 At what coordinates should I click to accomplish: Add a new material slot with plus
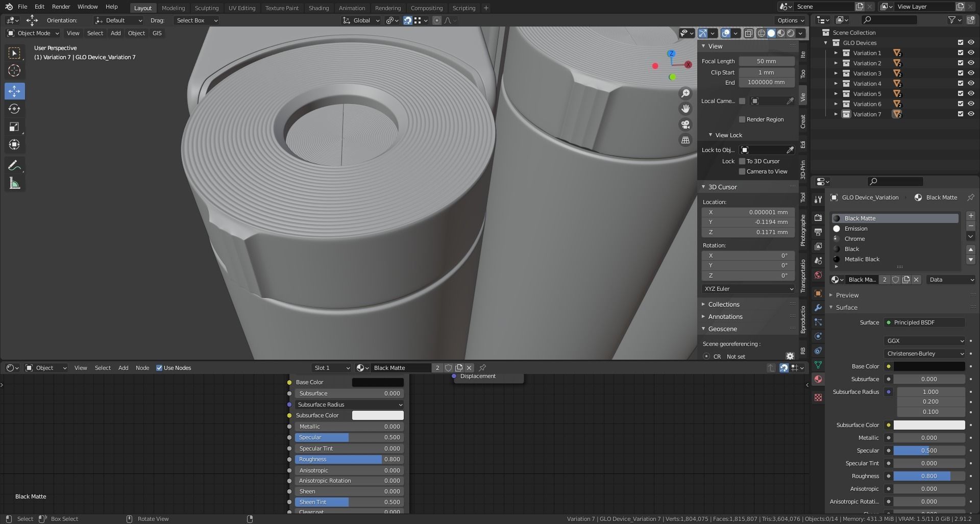tap(971, 216)
